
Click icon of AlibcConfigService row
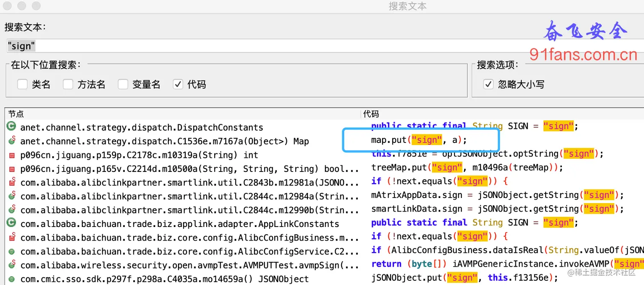tap(11, 252)
